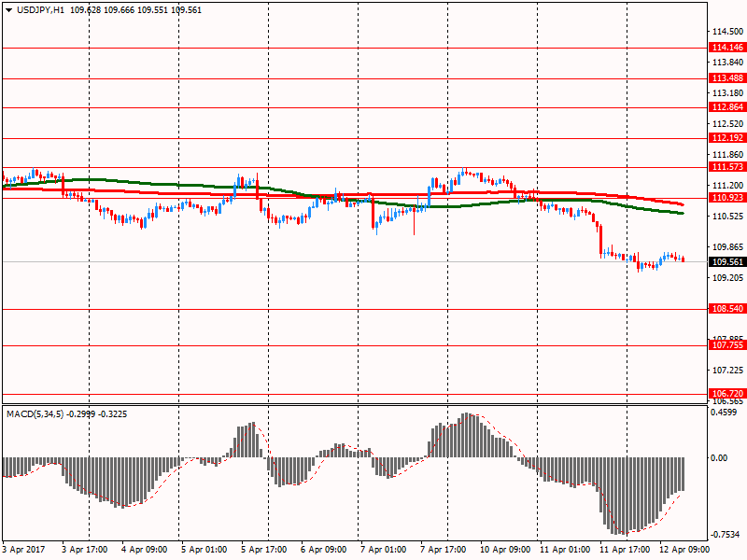The width and height of the screenshot is (747, 560).
Task: Select the 114.146 resistance level label
Action: (x=727, y=48)
